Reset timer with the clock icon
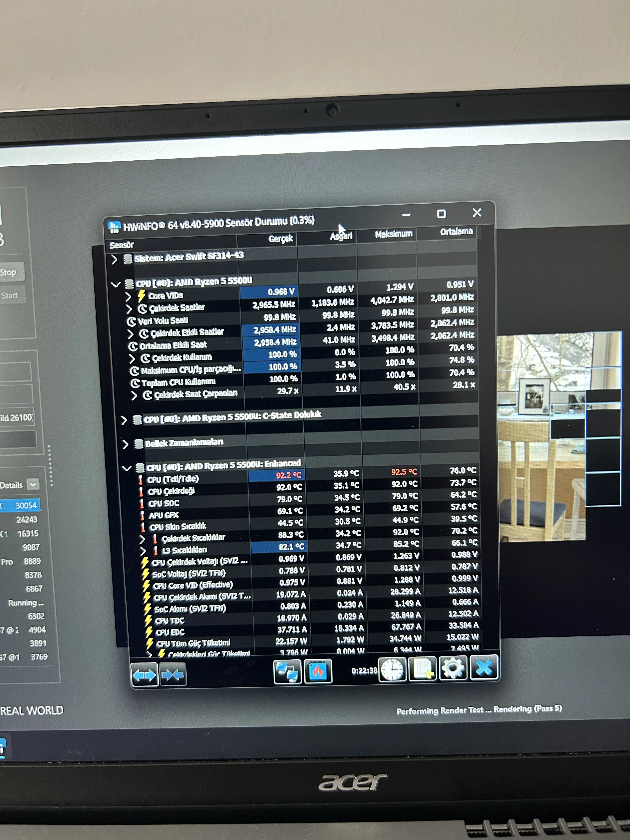This screenshot has height=840, width=630. (x=392, y=670)
